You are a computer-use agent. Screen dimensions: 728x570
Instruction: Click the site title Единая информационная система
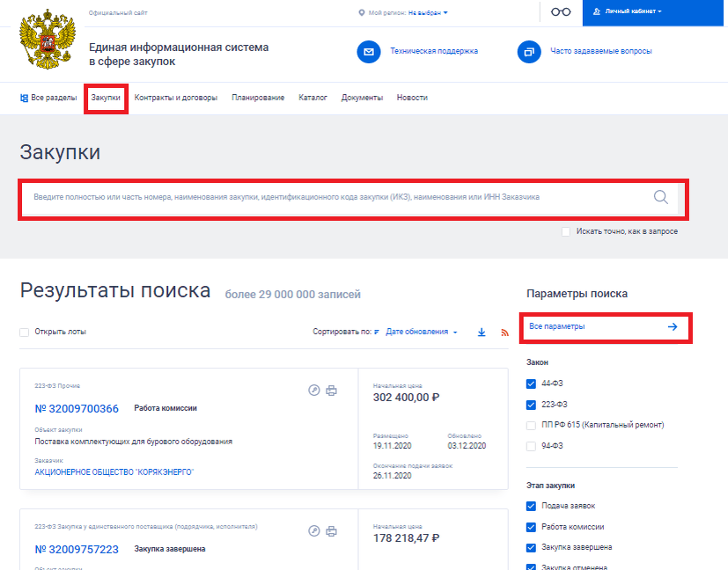pos(179,55)
